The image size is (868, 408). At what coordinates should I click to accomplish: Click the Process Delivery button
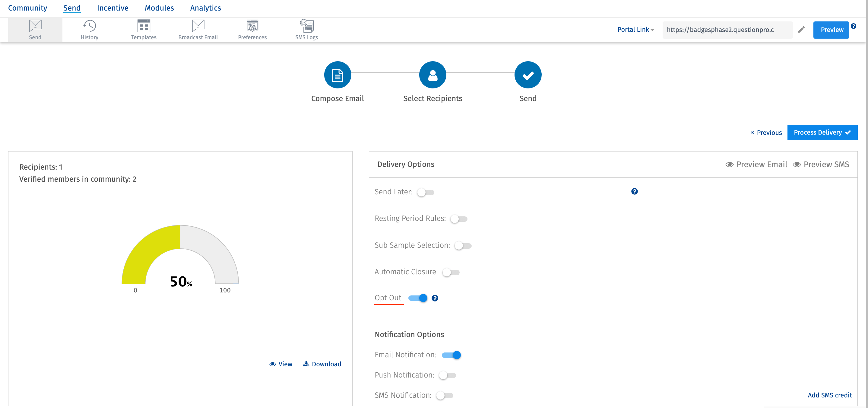coord(822,132)
